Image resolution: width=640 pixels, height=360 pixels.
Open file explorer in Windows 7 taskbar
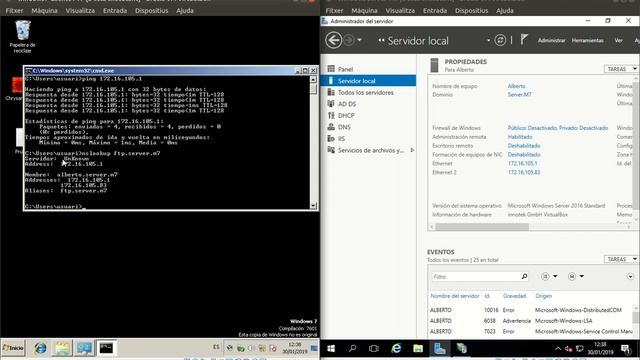62,348
